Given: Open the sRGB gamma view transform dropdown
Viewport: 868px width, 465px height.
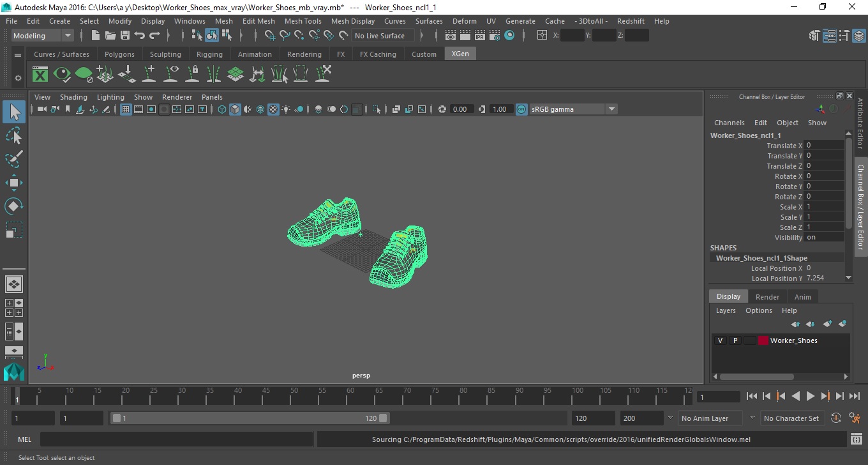Looking at the screenshot, I should pyautogui.click(x=573, y=109).
